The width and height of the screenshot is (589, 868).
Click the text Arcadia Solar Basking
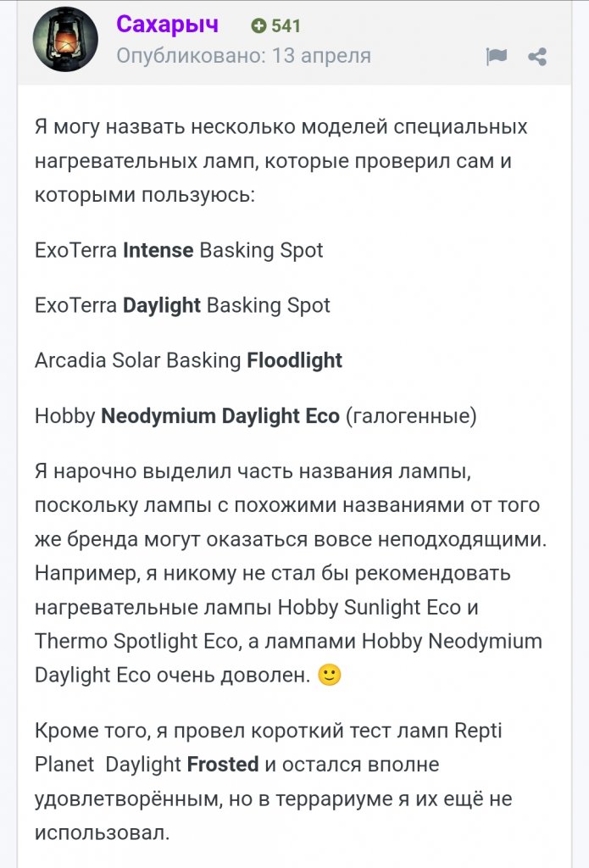138,360
